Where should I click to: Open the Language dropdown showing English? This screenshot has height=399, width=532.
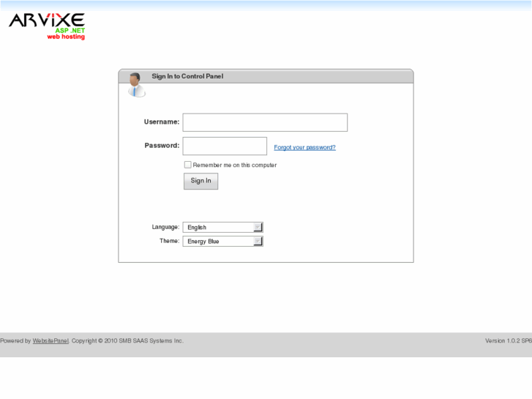pyautogui.click(x=223, y=227)
